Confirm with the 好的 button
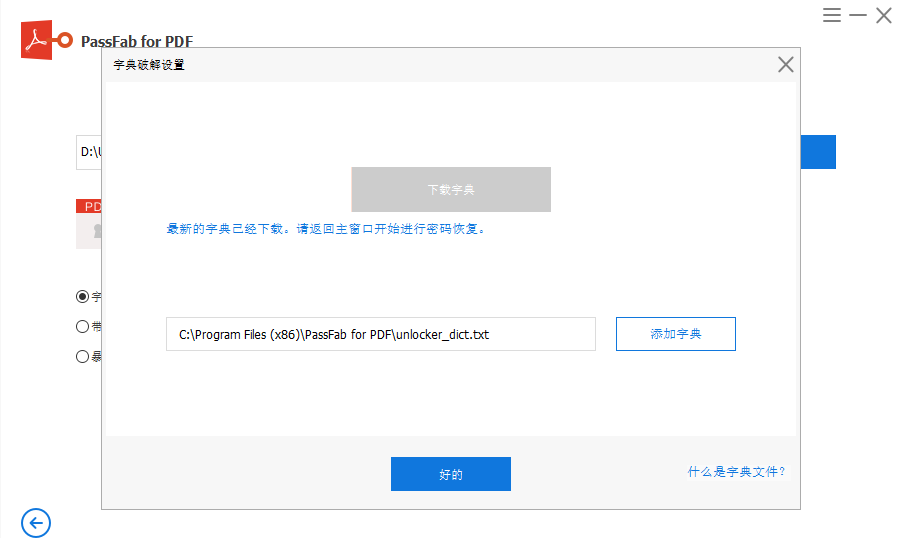Viewport: 898px width, 538px height. tap(451, 474)
